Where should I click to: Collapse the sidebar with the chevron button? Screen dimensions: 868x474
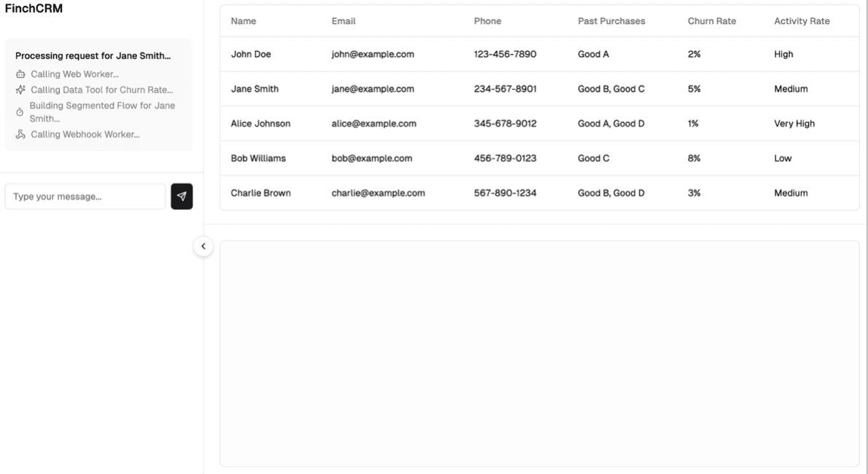[x=204, y=246]
